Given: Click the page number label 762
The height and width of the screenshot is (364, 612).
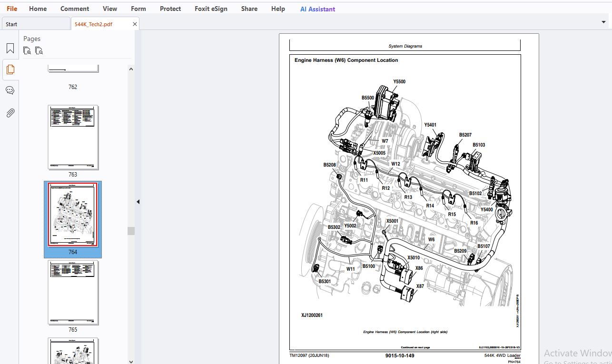Looking at the screenshot, I should (x=73, y=87).
